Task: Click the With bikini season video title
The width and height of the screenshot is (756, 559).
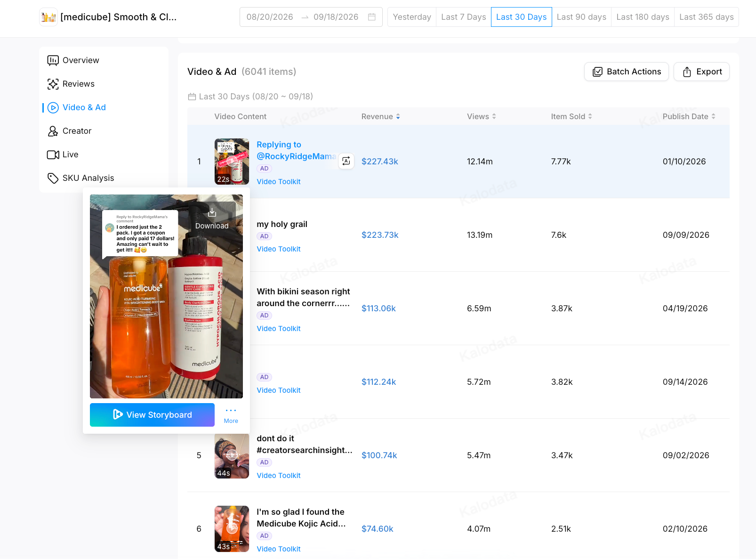Action: [x=304, y=298]
